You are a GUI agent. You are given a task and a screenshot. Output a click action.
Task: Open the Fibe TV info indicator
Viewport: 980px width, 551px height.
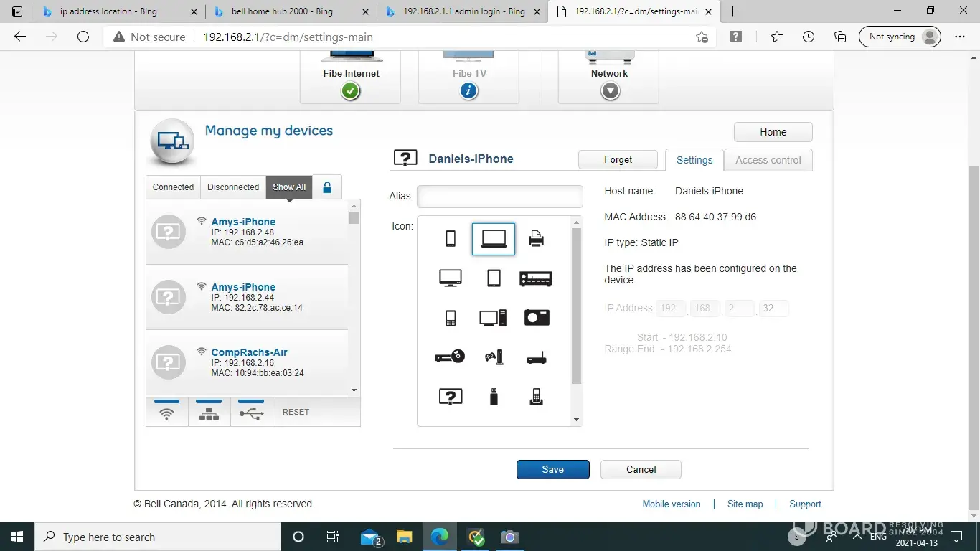468,91
